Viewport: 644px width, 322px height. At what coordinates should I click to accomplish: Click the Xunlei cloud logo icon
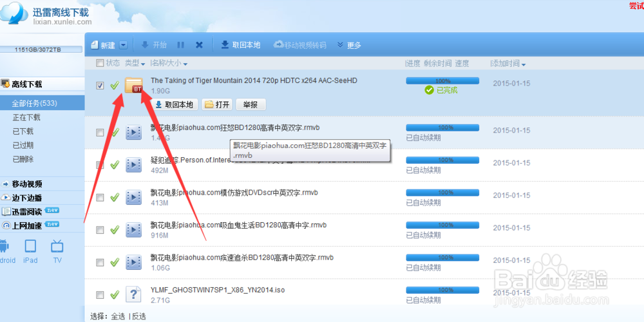(x=14, y=13)
